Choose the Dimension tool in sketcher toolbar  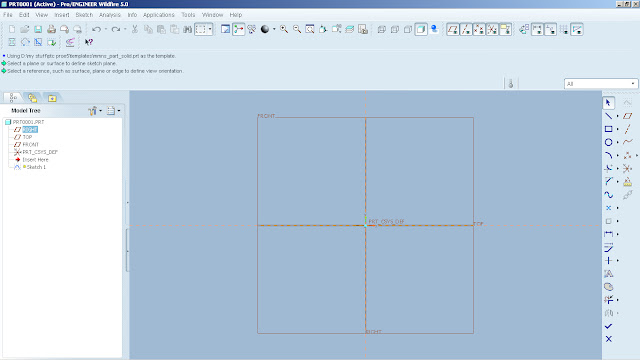pyautogui.click(x=608, y=234)
